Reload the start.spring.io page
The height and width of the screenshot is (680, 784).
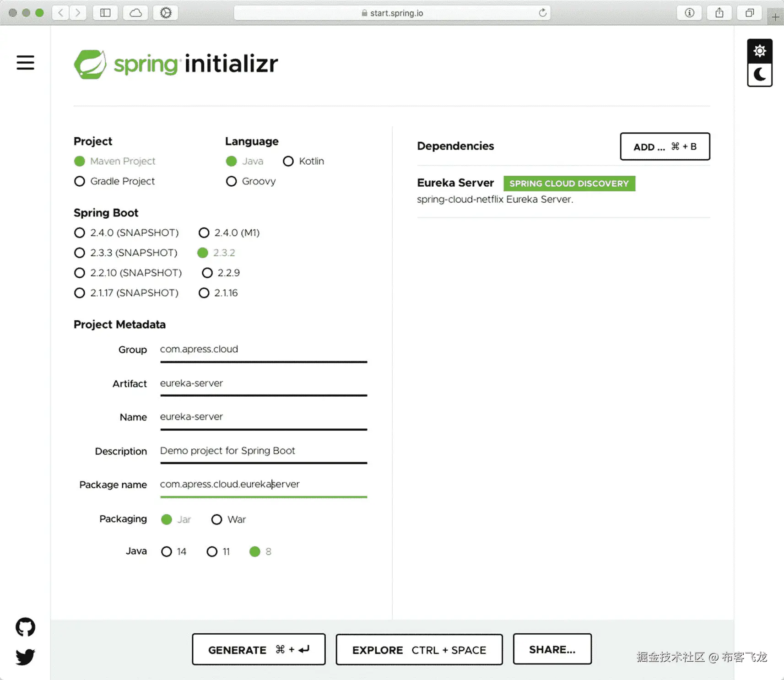point(542,13)
